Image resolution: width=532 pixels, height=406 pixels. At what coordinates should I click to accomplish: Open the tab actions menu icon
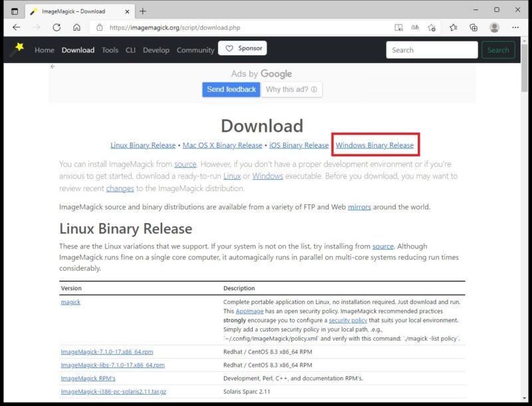15,11
